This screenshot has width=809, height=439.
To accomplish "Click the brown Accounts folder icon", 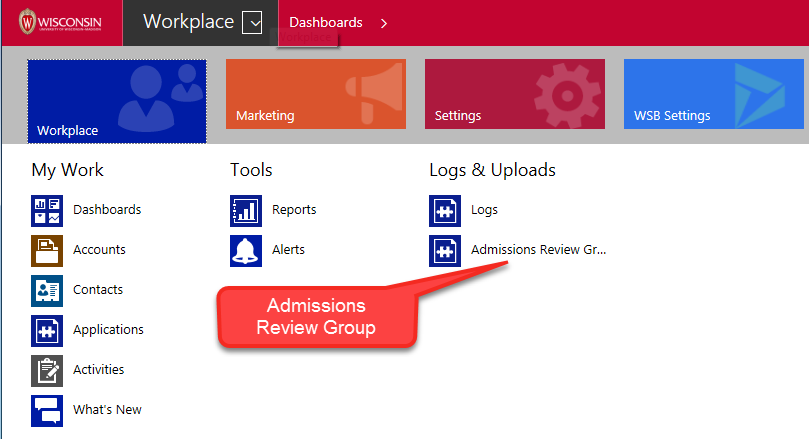I will 47,250.
